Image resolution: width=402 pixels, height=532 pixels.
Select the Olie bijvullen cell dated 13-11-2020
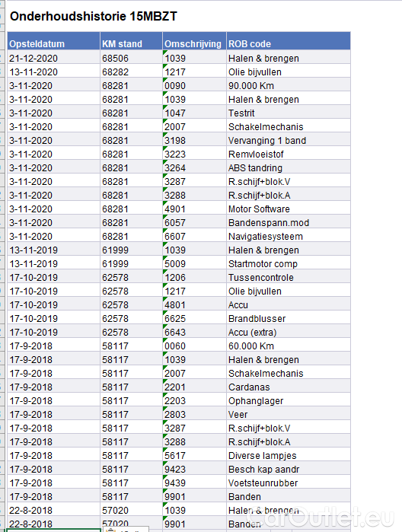(x=289, y=72)
